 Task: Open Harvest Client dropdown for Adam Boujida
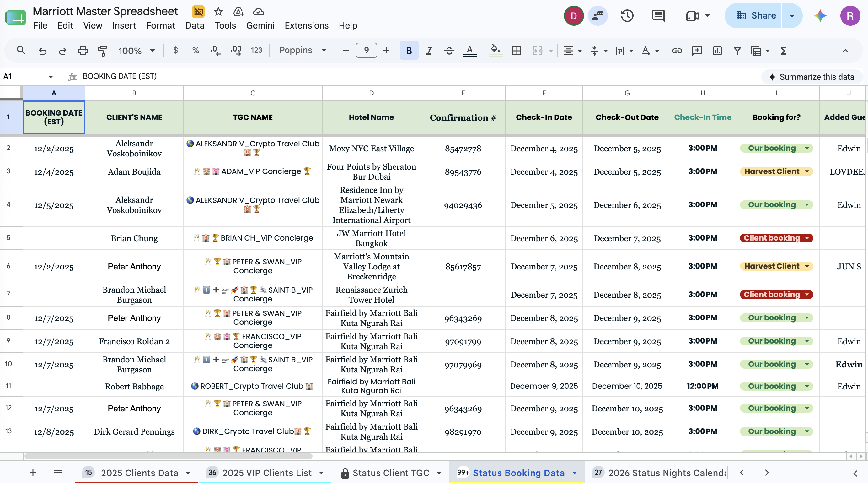(x=807, y=171)
